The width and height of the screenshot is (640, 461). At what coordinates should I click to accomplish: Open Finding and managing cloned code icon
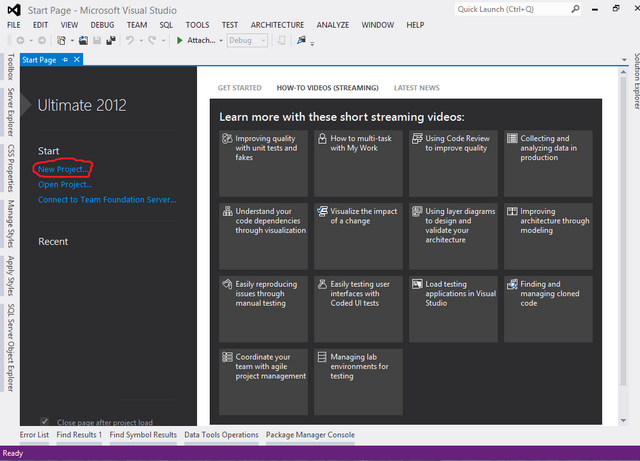(512, 283)
